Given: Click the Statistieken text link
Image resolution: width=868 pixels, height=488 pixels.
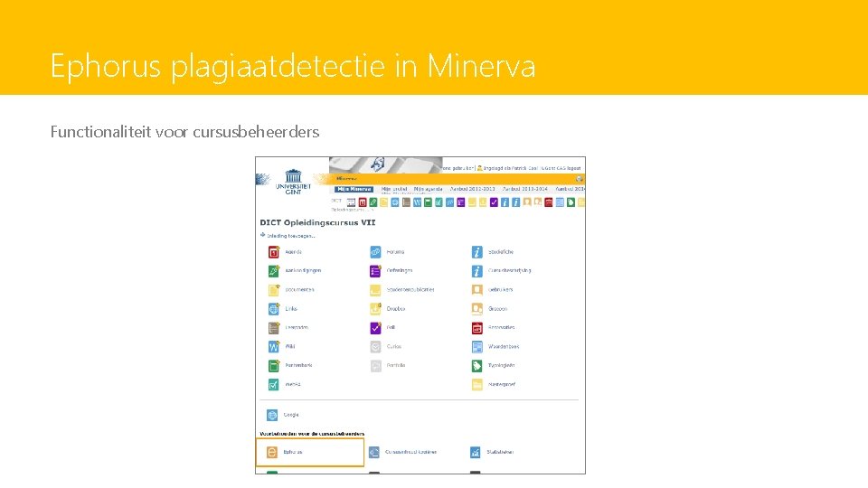Looking at the screenshot, I should [x=500, y=452].
